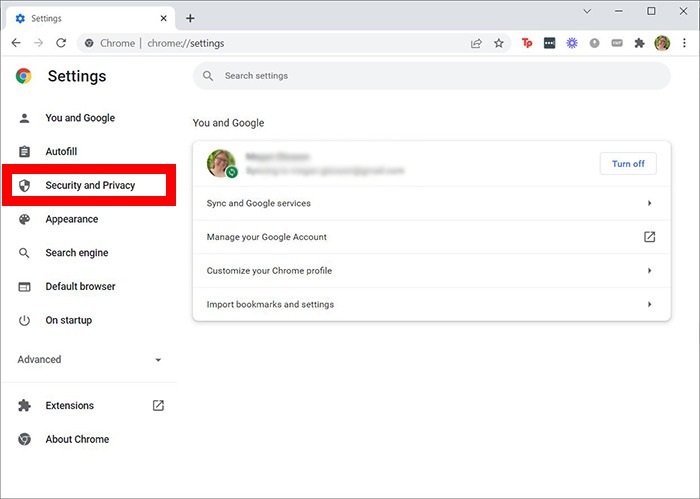Image resolution: width=700 pixels, height=499 pixels.
Task: Open Default browser settings
Action: pyautogui.click(x=80, y=287)
